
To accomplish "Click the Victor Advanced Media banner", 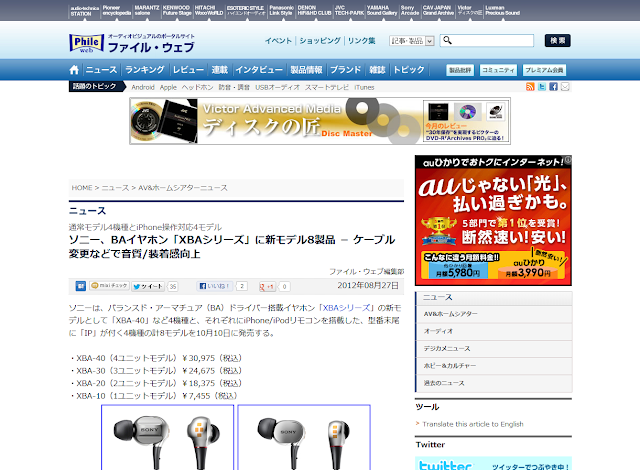I will (x=320, y=121).
